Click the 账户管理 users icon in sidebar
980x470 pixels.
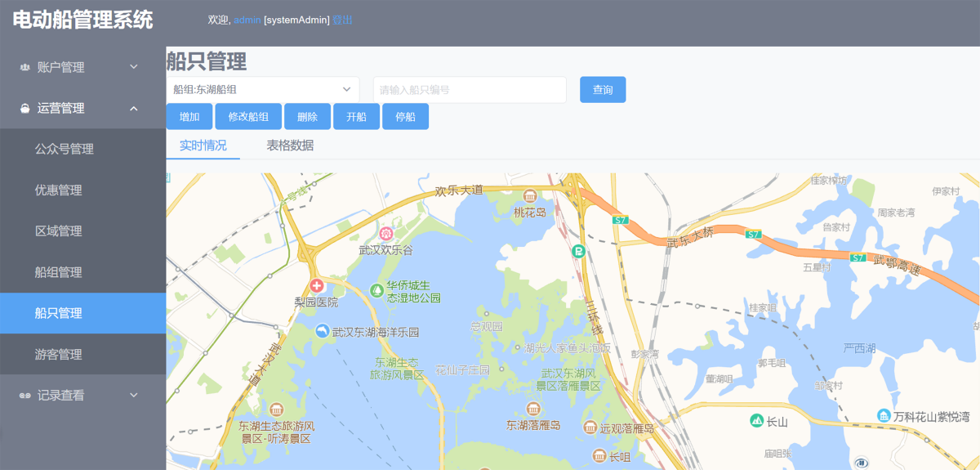pyautogui.click(x=24, y=67)
